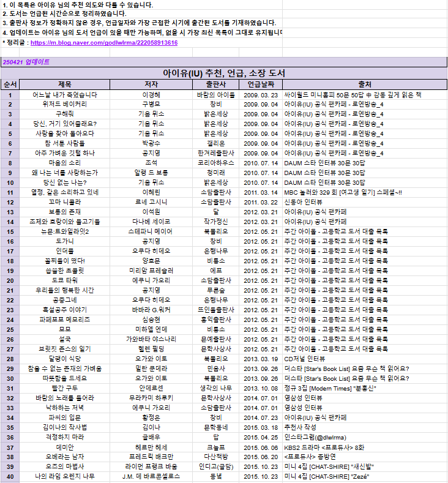Open the Naver blog link godlwlrma/222058913616
The image size is (448, 483).
pos(104,43)
